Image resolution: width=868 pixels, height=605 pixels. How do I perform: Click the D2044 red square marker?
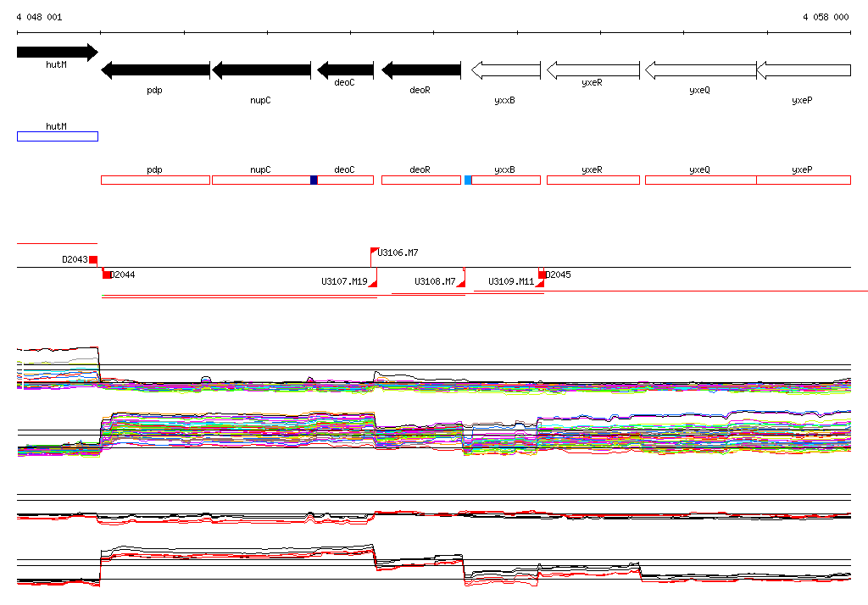click(x=106, y=275)
